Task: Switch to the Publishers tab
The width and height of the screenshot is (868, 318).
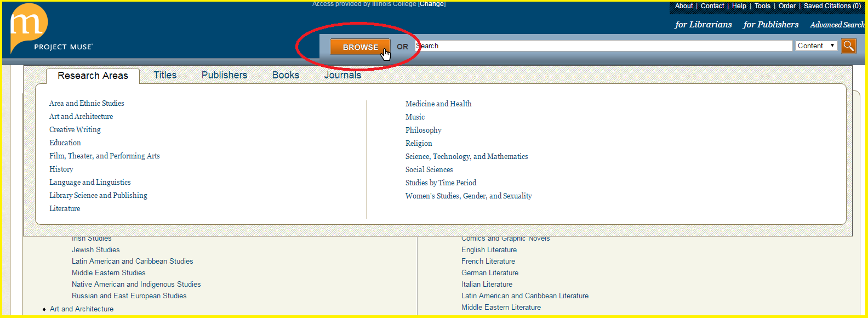Action: pyautogui.click(x=224, y=75)
